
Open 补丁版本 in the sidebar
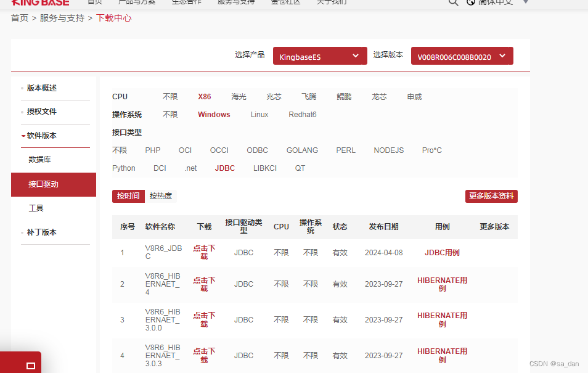coord(42,232)
